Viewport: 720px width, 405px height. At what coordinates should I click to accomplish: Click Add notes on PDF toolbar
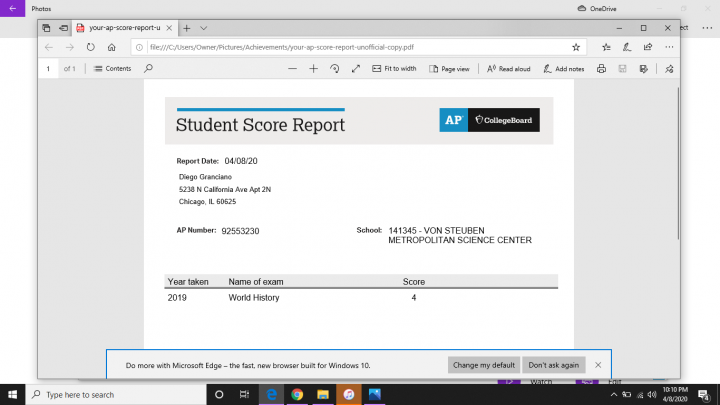coord(563,69)
